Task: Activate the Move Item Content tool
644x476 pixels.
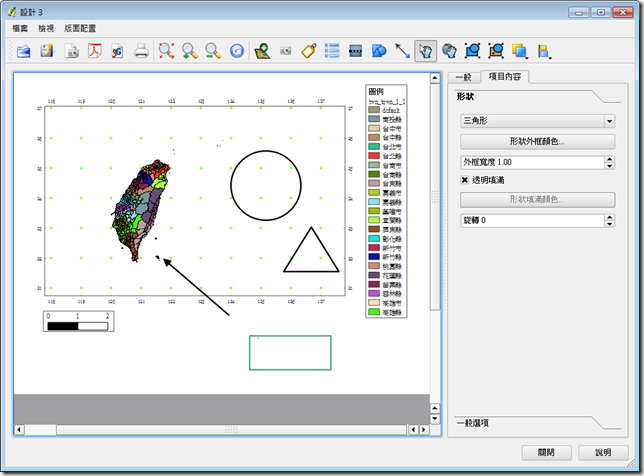Action: (x=449, y=51)
